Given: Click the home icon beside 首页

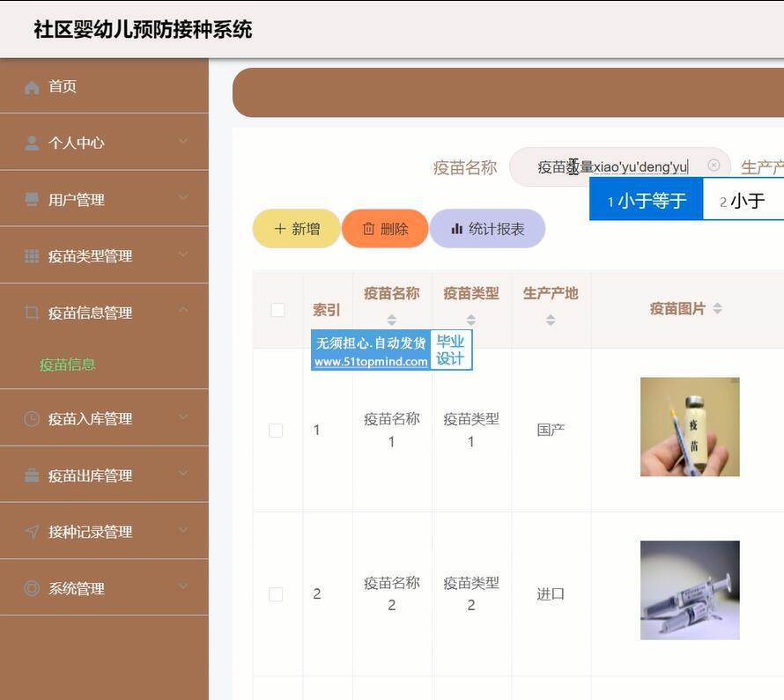Looking at the screenshot, I should 32,87.
